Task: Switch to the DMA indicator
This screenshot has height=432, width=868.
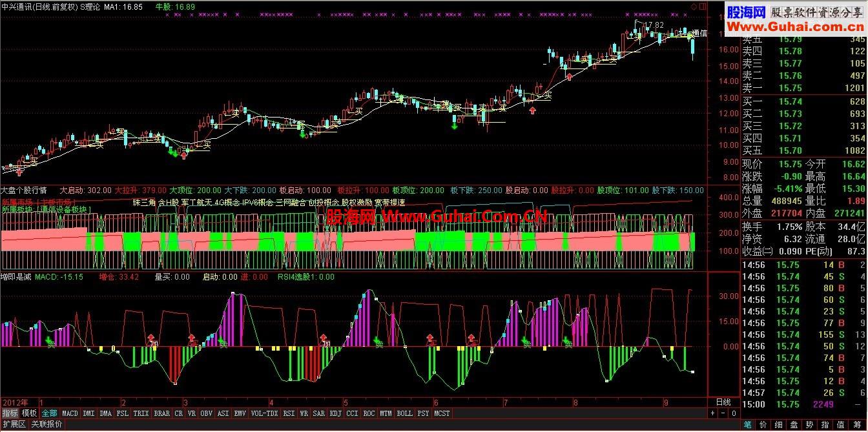Action: [105, 413]
